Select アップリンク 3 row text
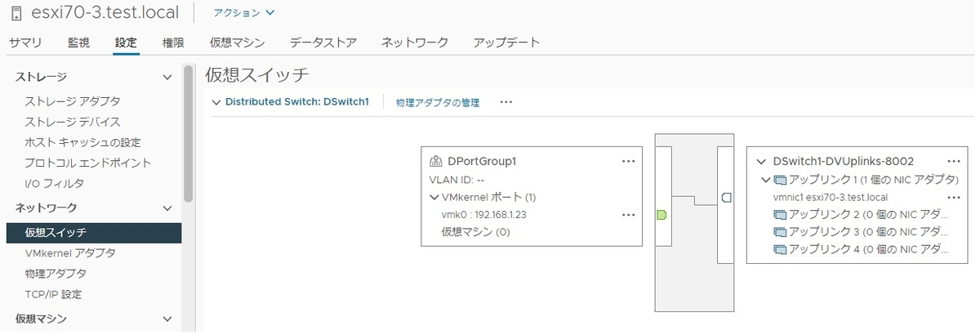The image size is (980, 335). coord(870,232)
